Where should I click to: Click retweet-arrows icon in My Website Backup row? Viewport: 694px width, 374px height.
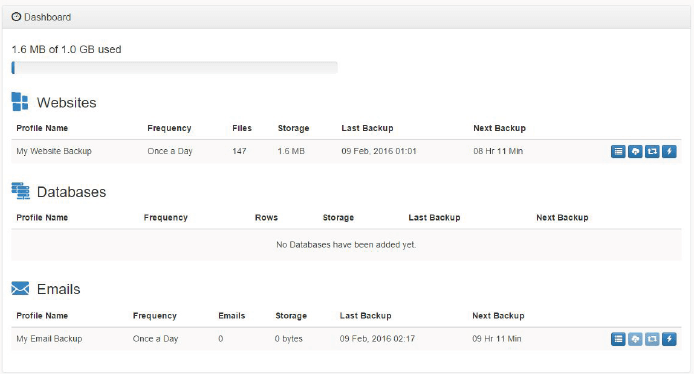pyautogui.click(x=652, y=151)
